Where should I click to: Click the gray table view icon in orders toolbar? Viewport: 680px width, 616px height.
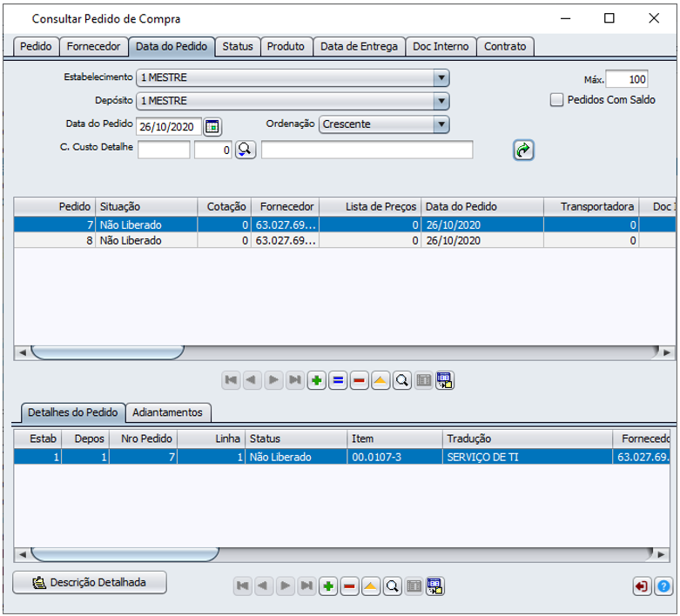click(x=424, y=380)
